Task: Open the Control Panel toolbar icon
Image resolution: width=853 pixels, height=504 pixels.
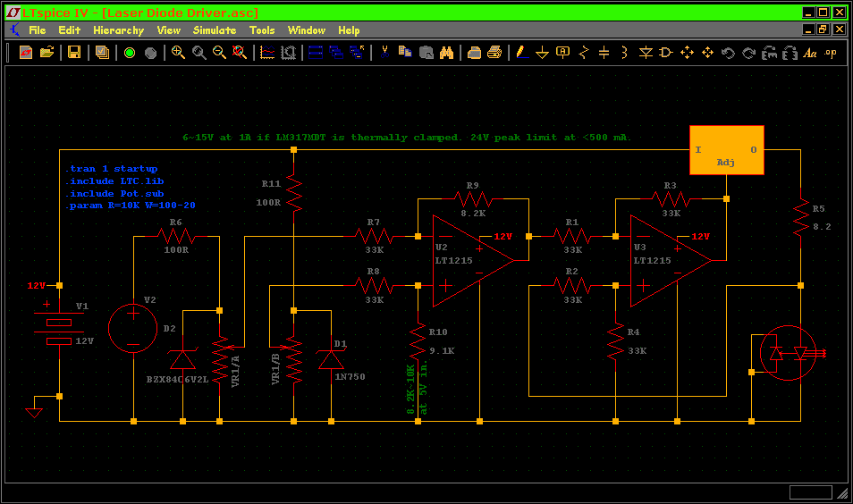Action: point(102,52)
